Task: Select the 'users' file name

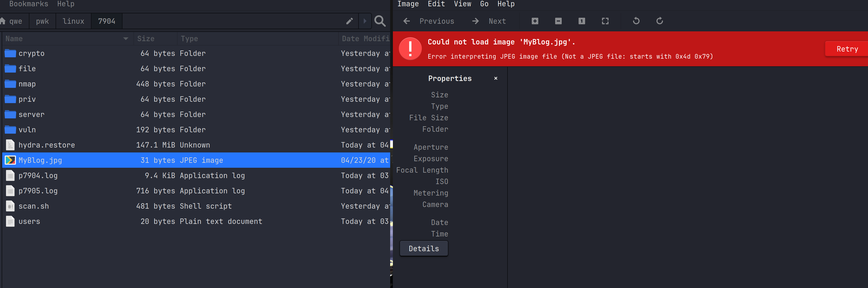Action: [29, 221]
